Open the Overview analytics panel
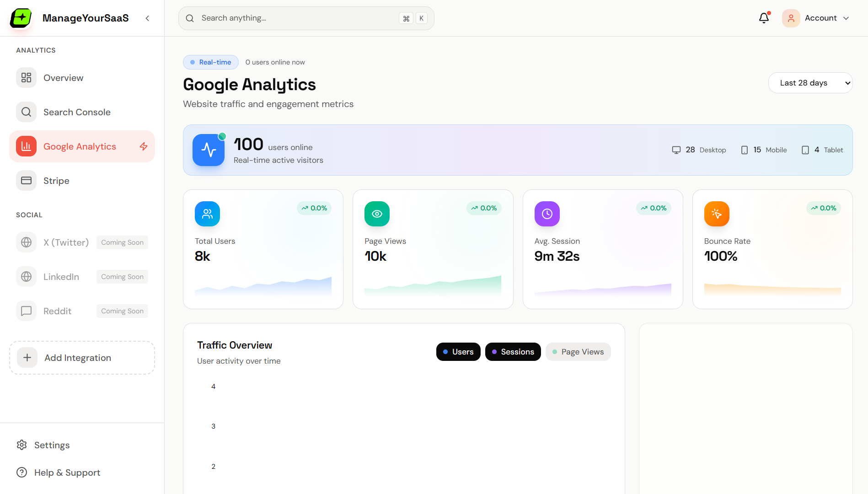The height and width of the screenshot is (494, 868). (63, 77)
